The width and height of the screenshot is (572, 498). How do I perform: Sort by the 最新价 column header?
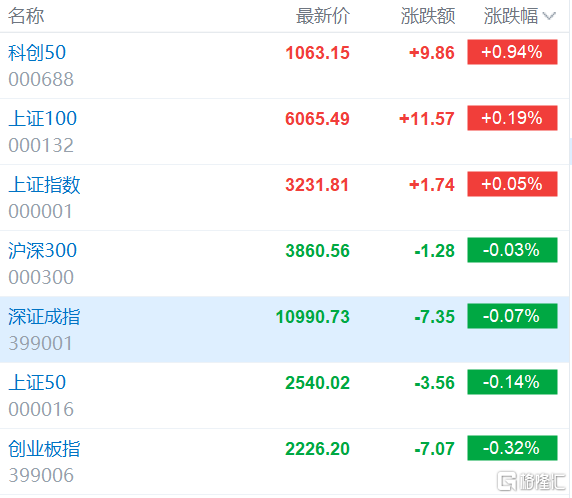click(322, 16)
